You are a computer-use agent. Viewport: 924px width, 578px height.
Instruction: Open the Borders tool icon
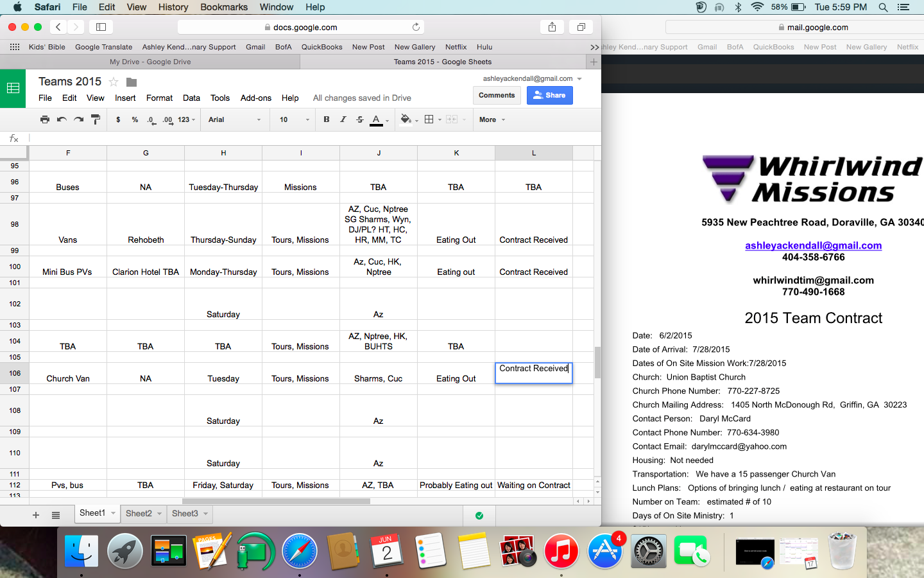coord(429,119)
